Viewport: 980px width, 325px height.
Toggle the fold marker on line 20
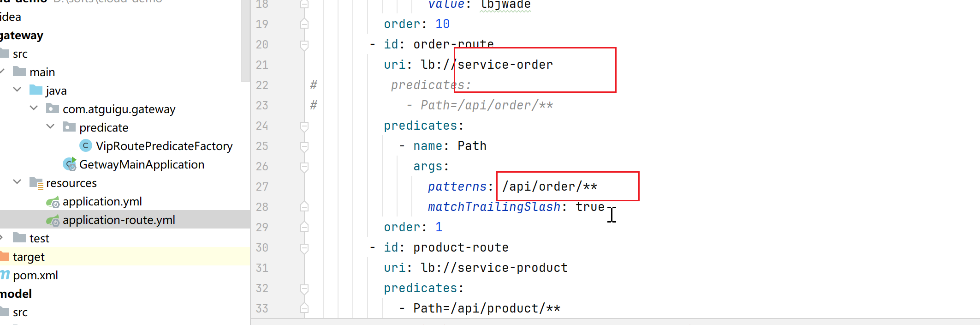(x=304, y=45)
